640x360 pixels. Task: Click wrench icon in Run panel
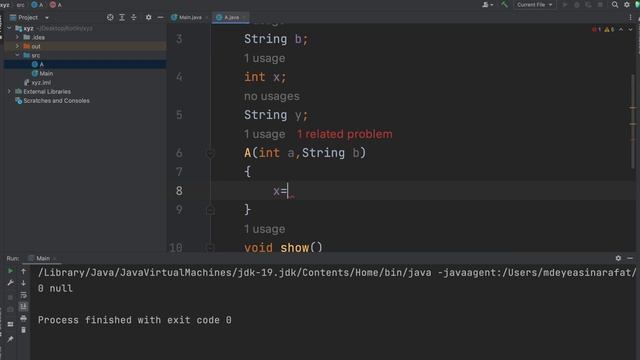click(11, 283)
